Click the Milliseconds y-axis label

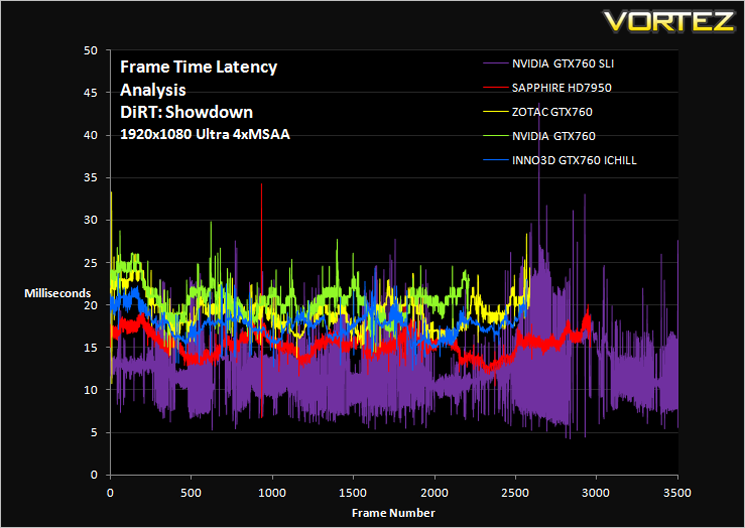(57, 293)
